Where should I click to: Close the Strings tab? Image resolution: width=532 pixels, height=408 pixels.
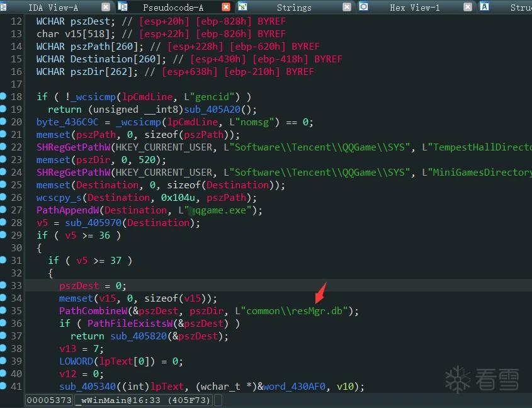tap(347, 7)
